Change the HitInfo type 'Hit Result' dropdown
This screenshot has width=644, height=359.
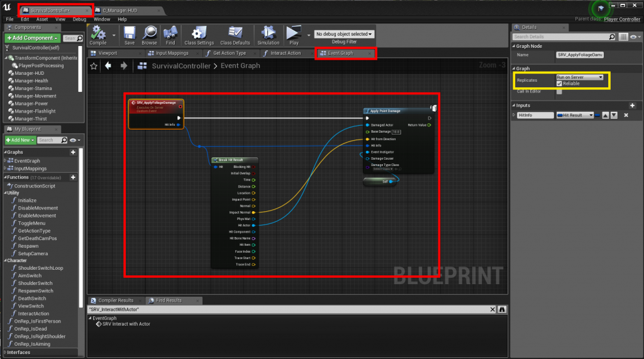click(574, 115)
